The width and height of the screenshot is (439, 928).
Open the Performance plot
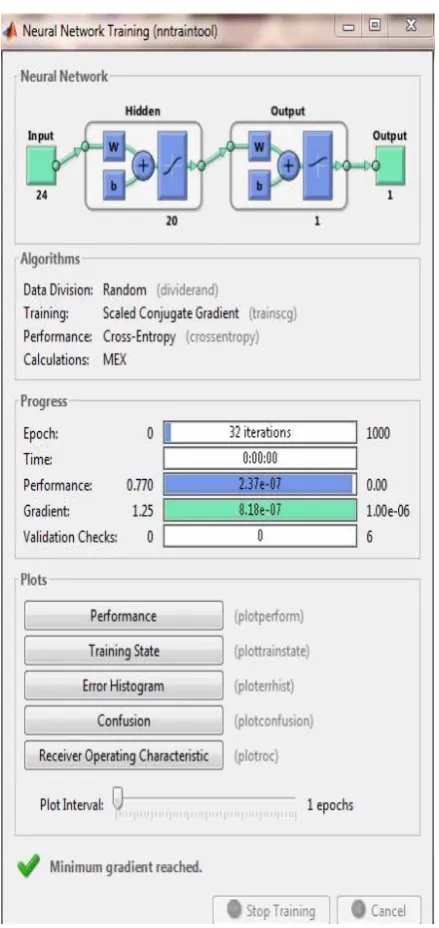coord(124,616)
